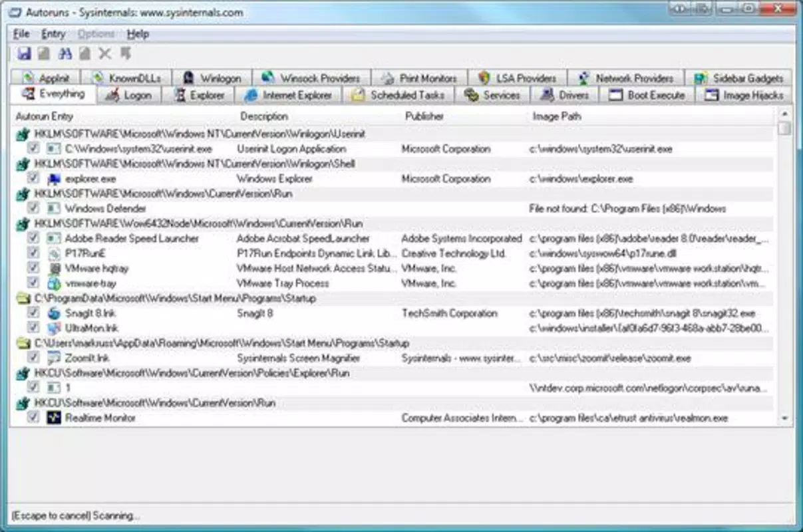Open the File menu
The width and height of the screenshot is (803, 532).
pyautogui.click(x=21, y=34)
